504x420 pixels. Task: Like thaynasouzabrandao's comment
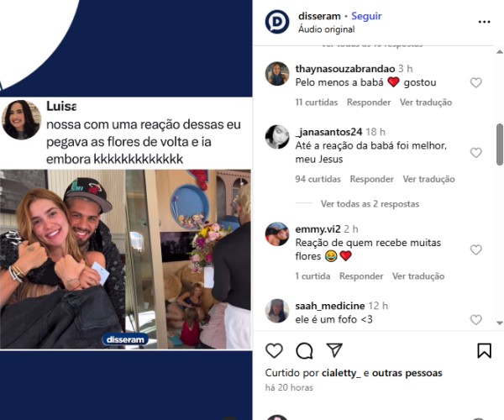coord(476,83)
